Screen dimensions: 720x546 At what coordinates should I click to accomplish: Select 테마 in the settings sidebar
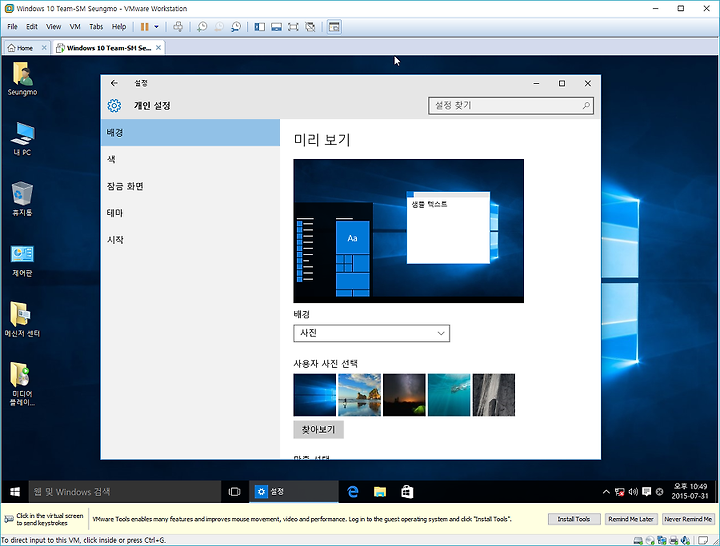click(x=190, y=213)
